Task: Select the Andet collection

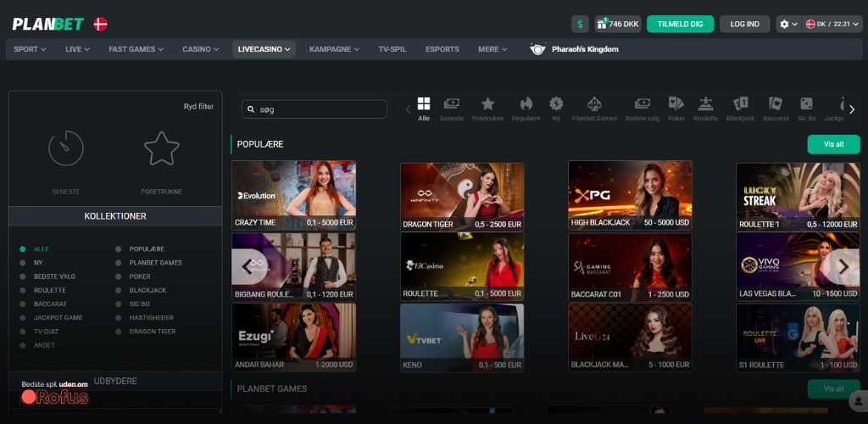Action: [x=44, y=345]
